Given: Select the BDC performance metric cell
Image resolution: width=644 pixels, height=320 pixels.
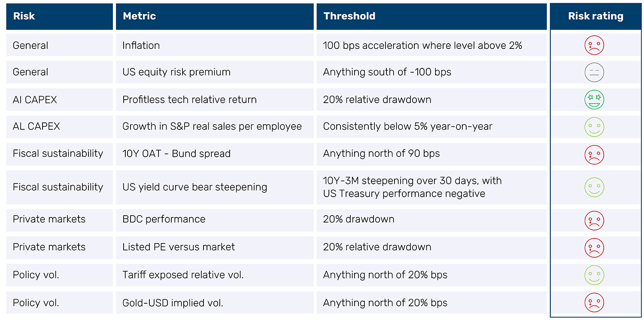Looking at the screenshot, I should [x=164, y=219].
